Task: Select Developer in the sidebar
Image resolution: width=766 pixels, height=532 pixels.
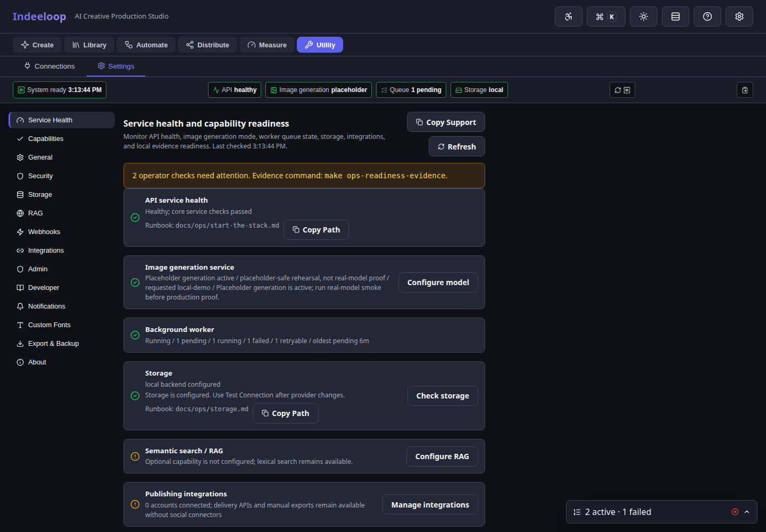Action: pos(62,288)
